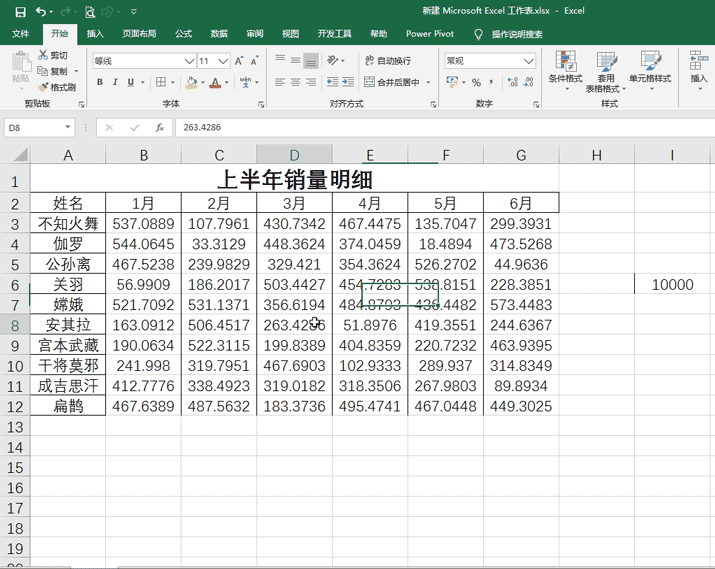This screenshot has width=715, height=569.
Task: Click the decrease indent icon
Action: [x=332, y=82]
